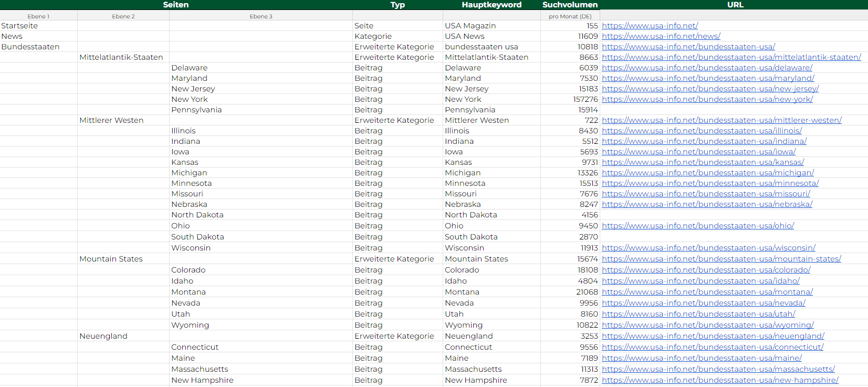868x387 pixels.
Task: Select the News cell in Ebene 1
Action: [38, 36]
